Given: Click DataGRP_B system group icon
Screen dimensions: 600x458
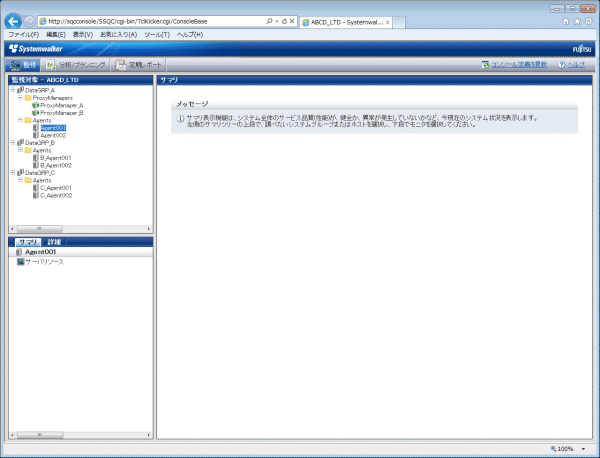Looking at the screenshot, I should [21, 142].
